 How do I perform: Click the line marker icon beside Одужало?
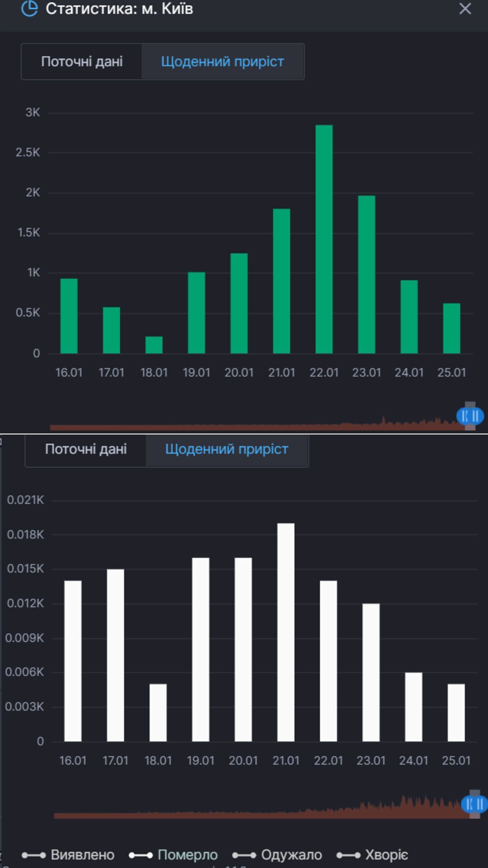tap(244, 855)
